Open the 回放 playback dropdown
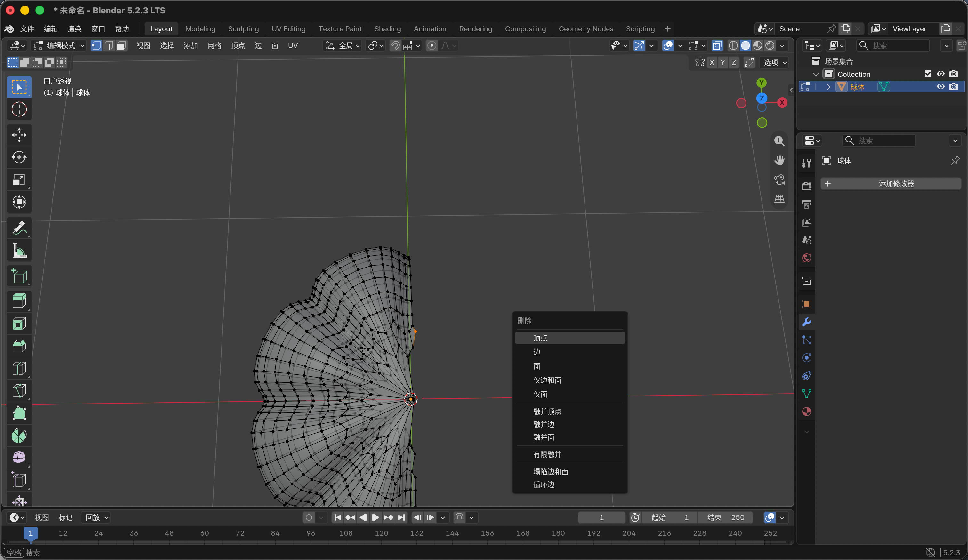The width and height of the screenshot is (968, 560). point(96,517)
